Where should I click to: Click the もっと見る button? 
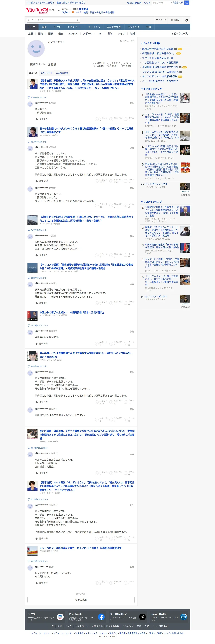[x=81, y=600]
